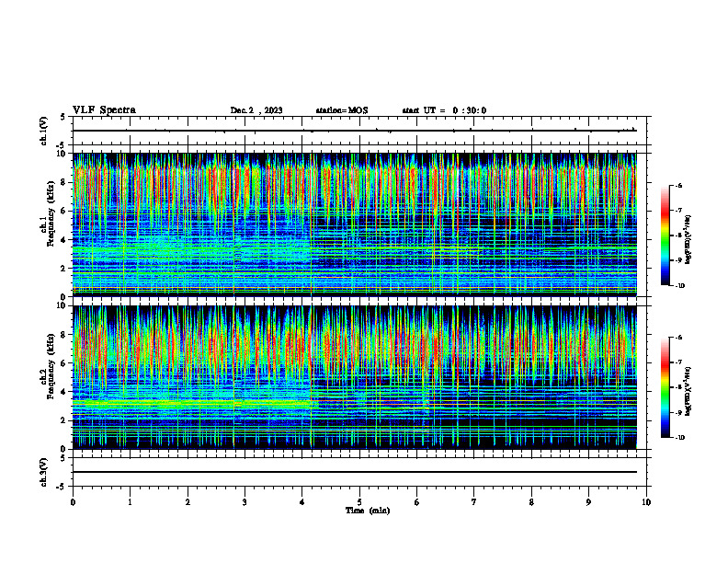Image resolution: width=728 pixels, height=563 pixels.
Task: Click the -7 label on ch.2 color bar
Action: [x=679, y=362]
